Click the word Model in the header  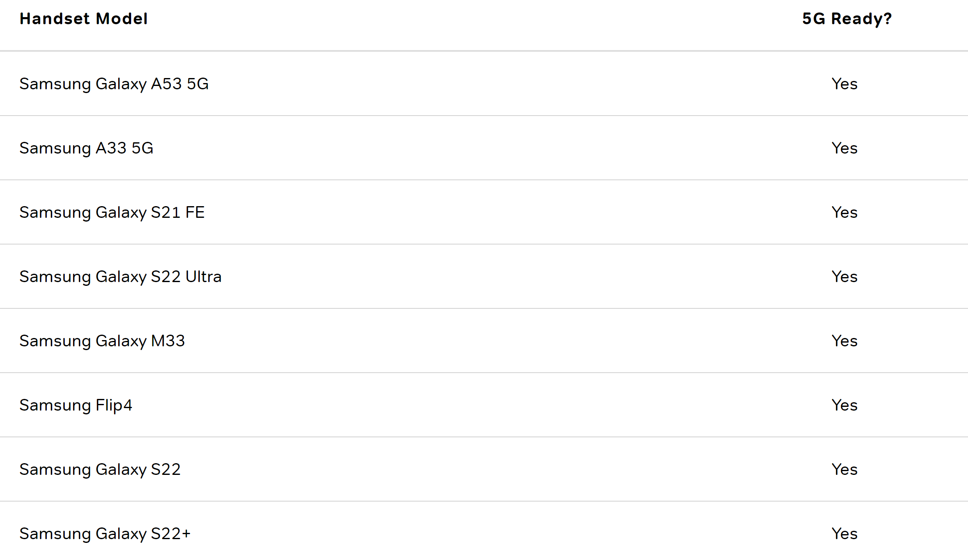[122, 19]
